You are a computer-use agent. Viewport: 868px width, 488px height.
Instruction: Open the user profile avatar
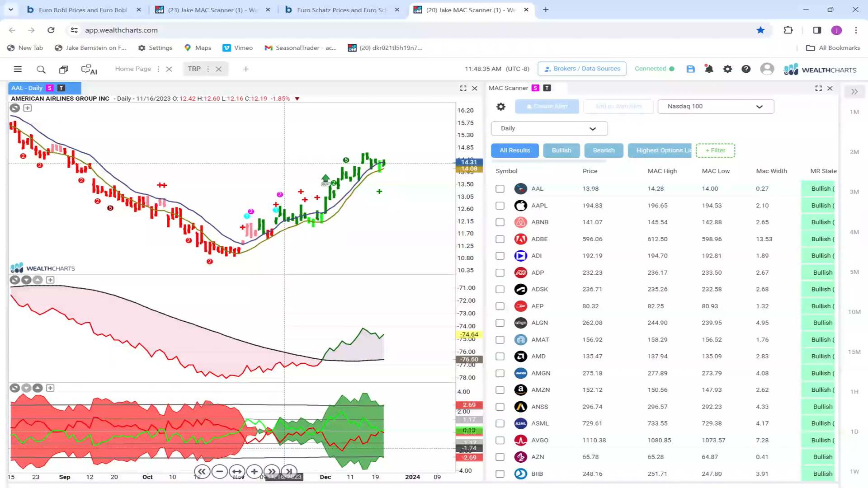767,69
